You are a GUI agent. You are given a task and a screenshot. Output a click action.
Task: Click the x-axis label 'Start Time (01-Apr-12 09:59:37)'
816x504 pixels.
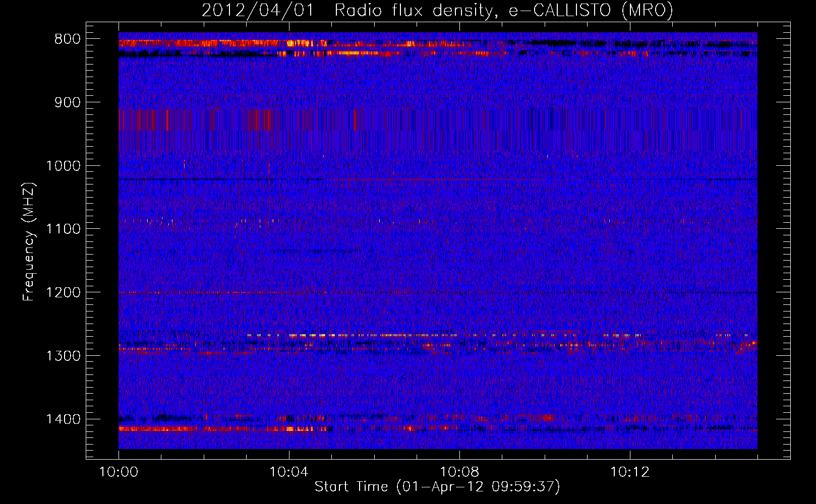point(437,487)
